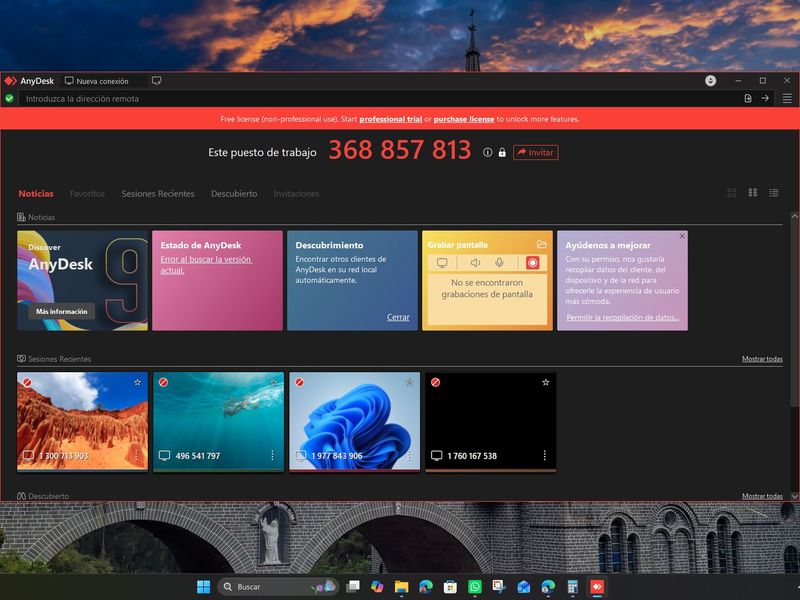Screen dimensions: 800x600
Task: Open session thumbnail 1 760 167 538
Action: point(491,421)
